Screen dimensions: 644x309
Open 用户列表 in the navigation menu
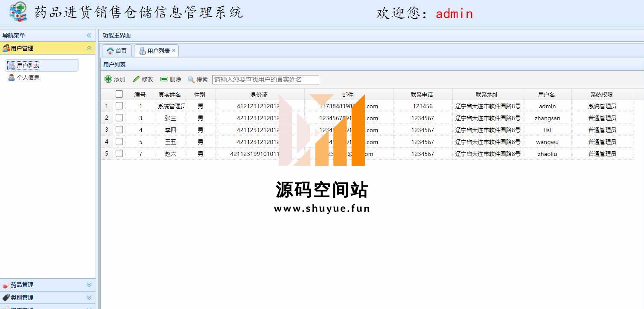pyautogui.click(x=41, y=66)
